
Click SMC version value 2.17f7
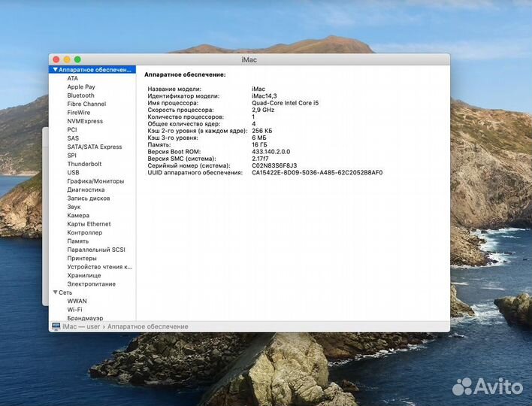260,159
